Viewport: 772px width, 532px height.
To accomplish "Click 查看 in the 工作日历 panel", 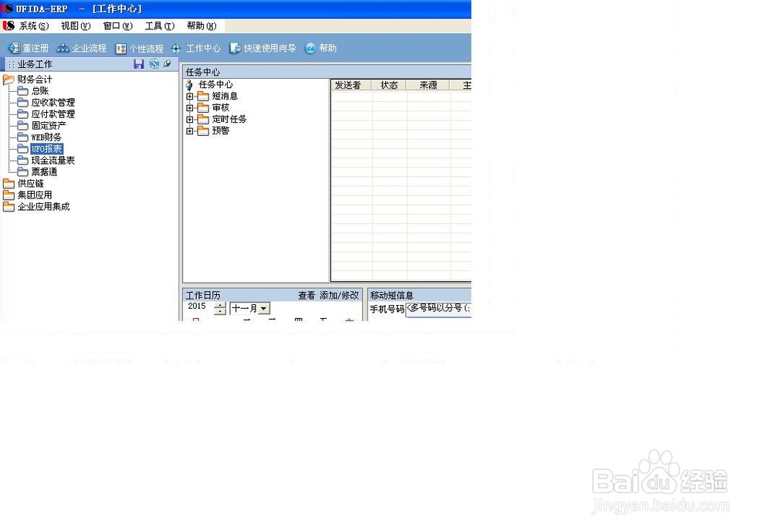I will point(306,296).
